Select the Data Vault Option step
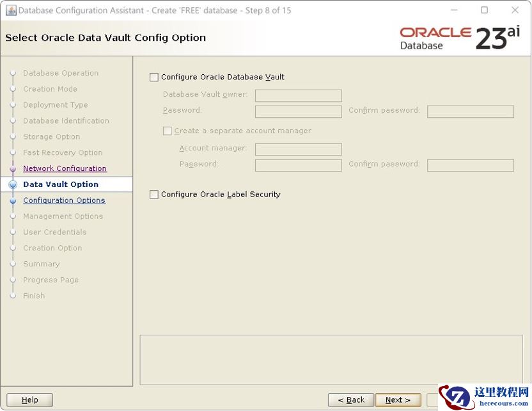This screenshot has width=532, height=411. click(x=61, y=184)
